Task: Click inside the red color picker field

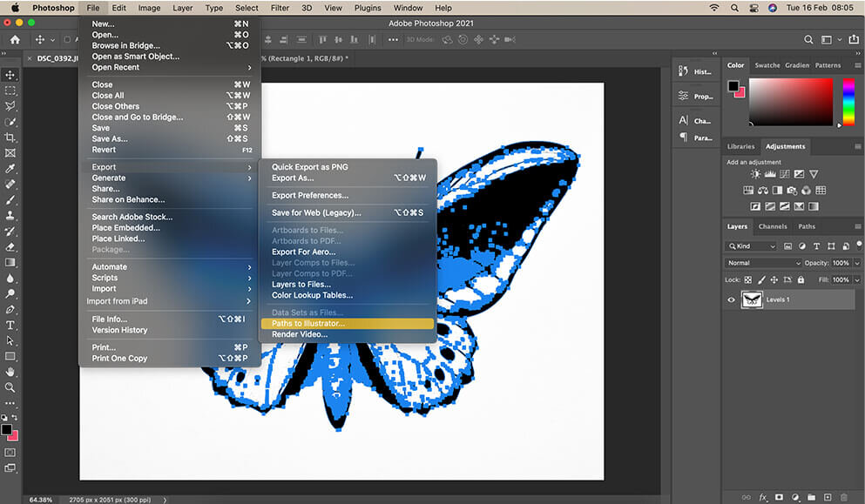Action: click(x=791, y=102)
